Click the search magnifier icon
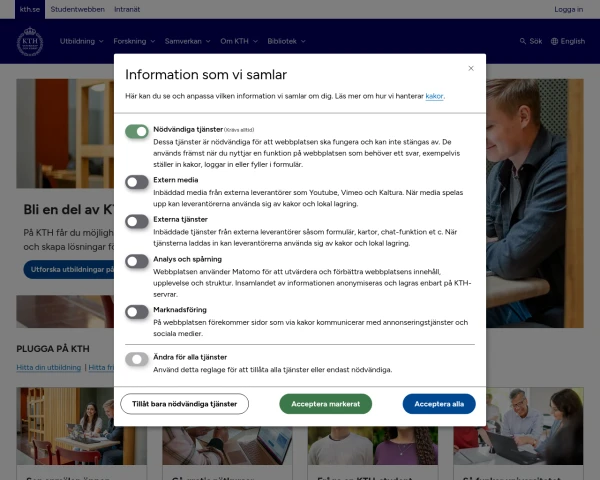Screen dimensions: 600x480 (522, 41)
